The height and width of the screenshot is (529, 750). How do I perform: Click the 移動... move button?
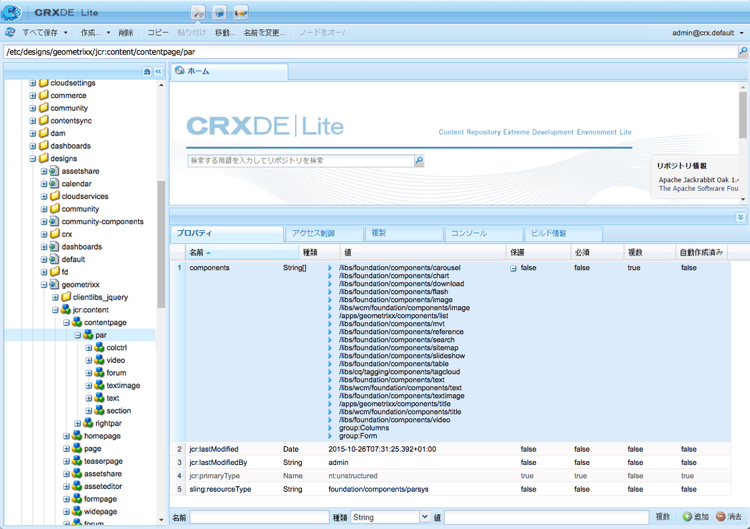coord(225,33)
